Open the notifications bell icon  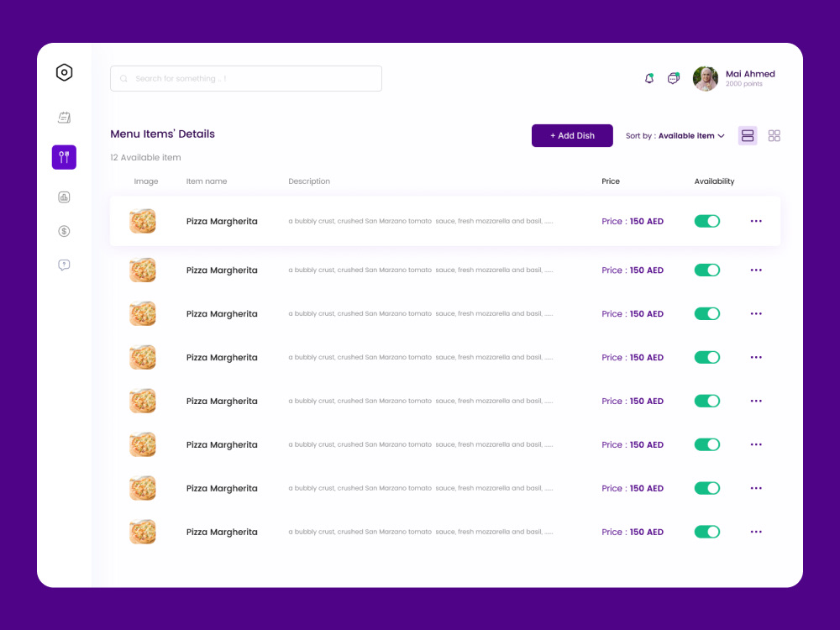coord(648,78)
